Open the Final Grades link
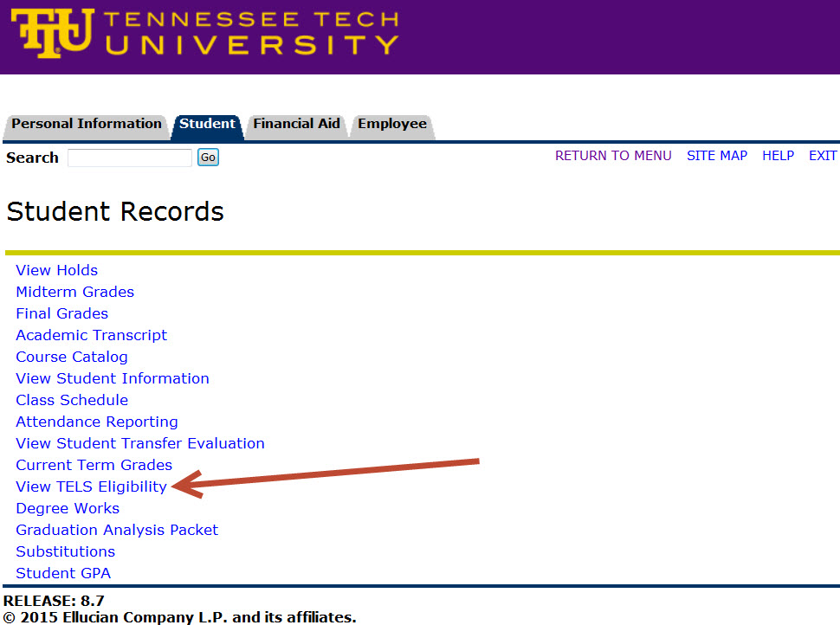The height and width of the screenshot is (625, 840). pos(61,313)
